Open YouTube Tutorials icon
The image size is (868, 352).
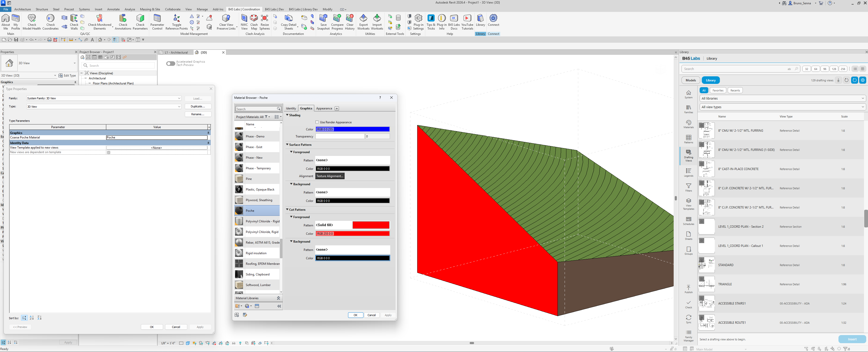[x=467, y=22]
